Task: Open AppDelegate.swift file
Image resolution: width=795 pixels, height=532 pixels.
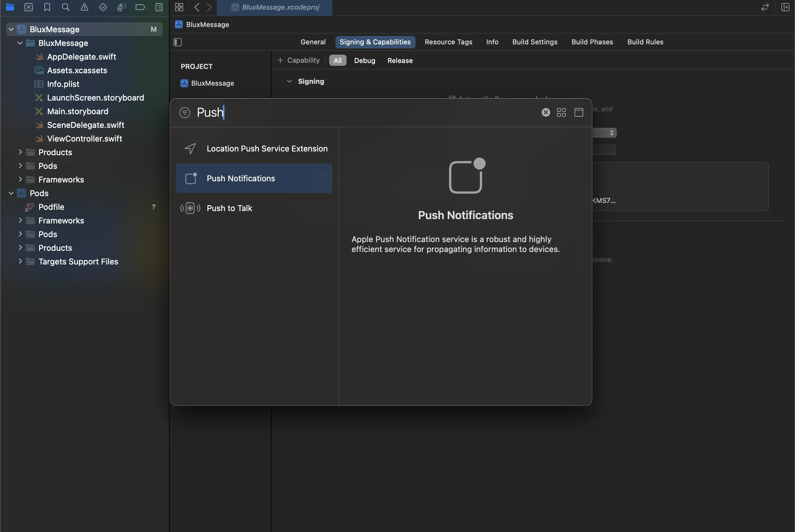Action: coord(81,57)
